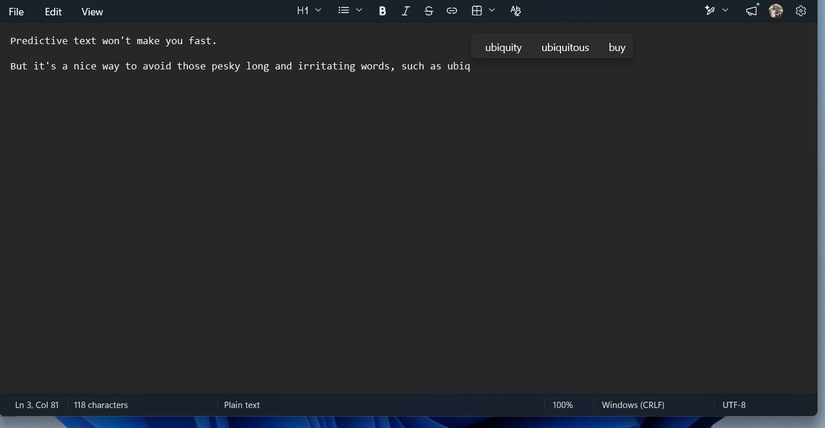
Task: Choose the 'ubiquity' suggestion
Action: point(504,47)
